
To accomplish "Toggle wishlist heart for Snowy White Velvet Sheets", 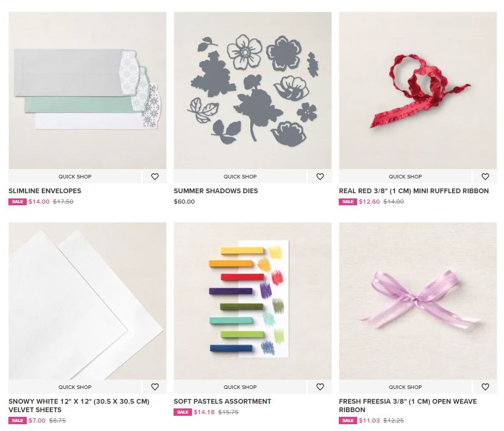I will [x=155, y=387].
